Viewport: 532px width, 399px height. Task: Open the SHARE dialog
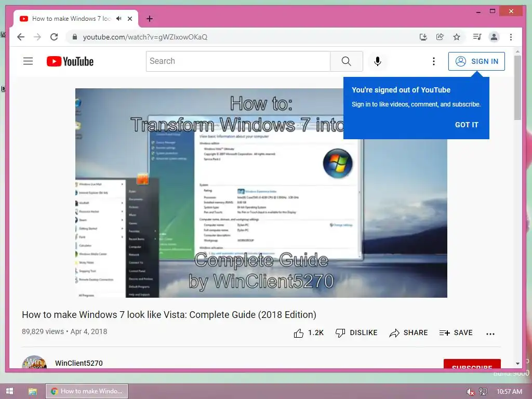(x=408, y=333)
